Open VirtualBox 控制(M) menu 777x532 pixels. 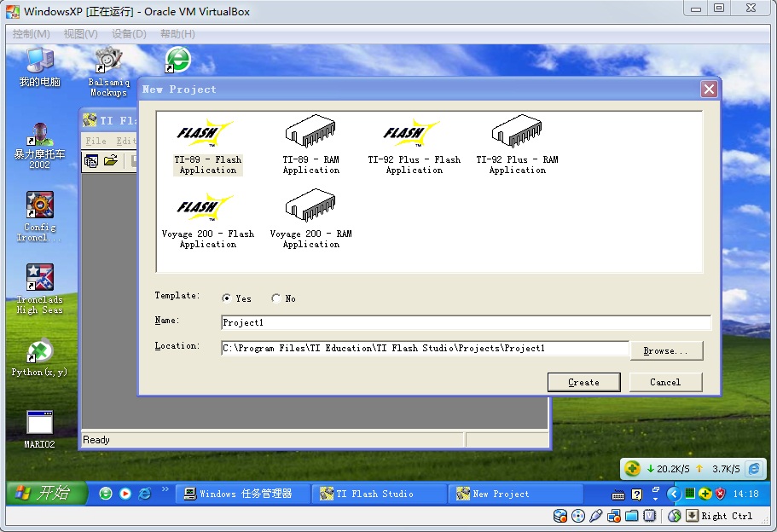(x=32, y=34)
